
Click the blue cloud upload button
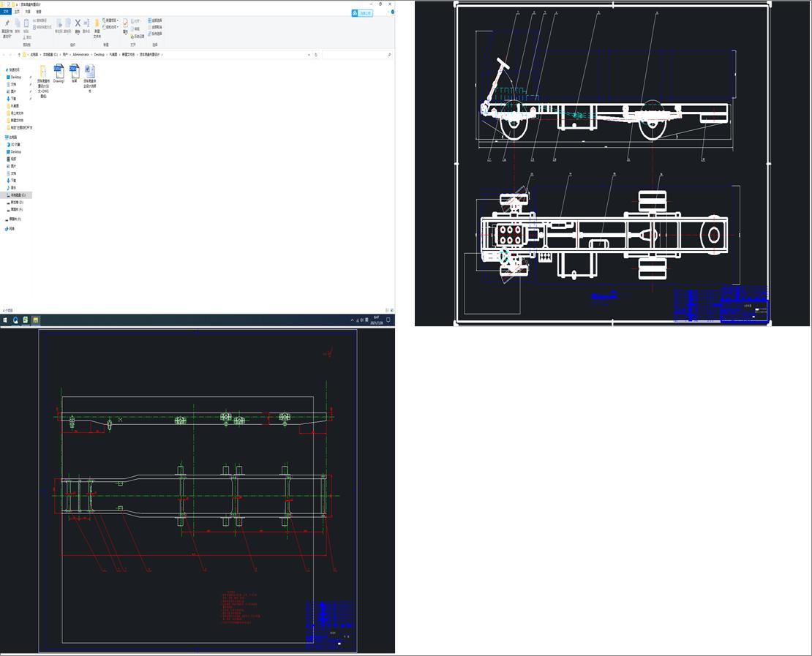(362, 13)
